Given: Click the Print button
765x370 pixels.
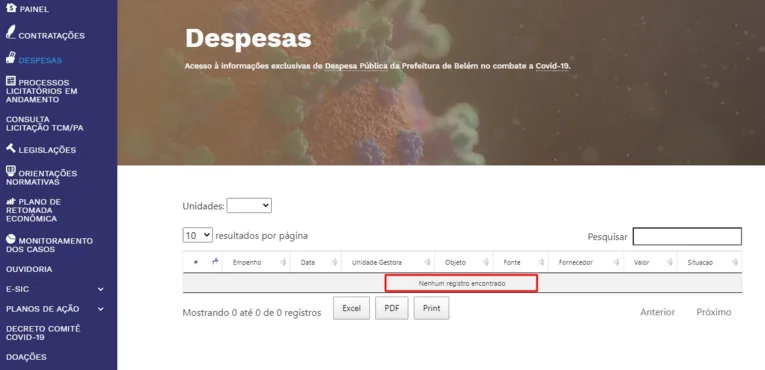Looking at the screenshot, I should click(431, 308).
